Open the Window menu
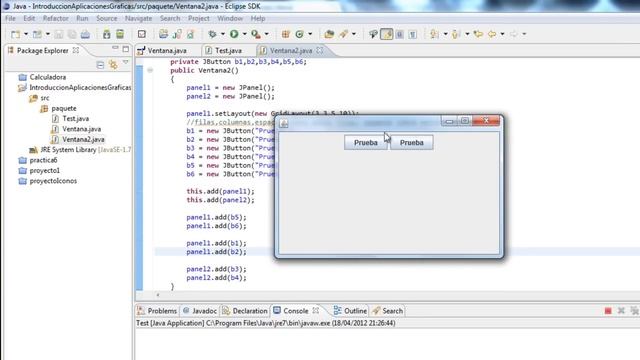Image resolution: width=640 pixels, height=360 pixels. click(x=230, y=18)
